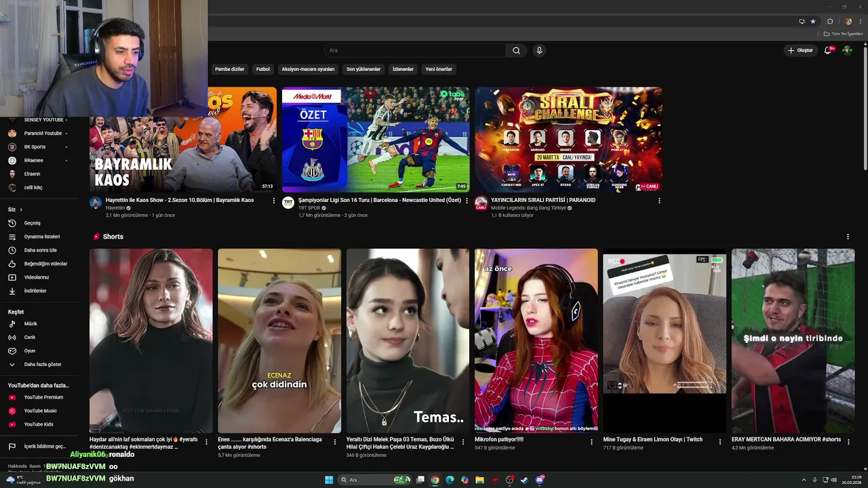Open options for Mine Tugay short
Viewport: 868px width, 488px height.
pos(720,441)
